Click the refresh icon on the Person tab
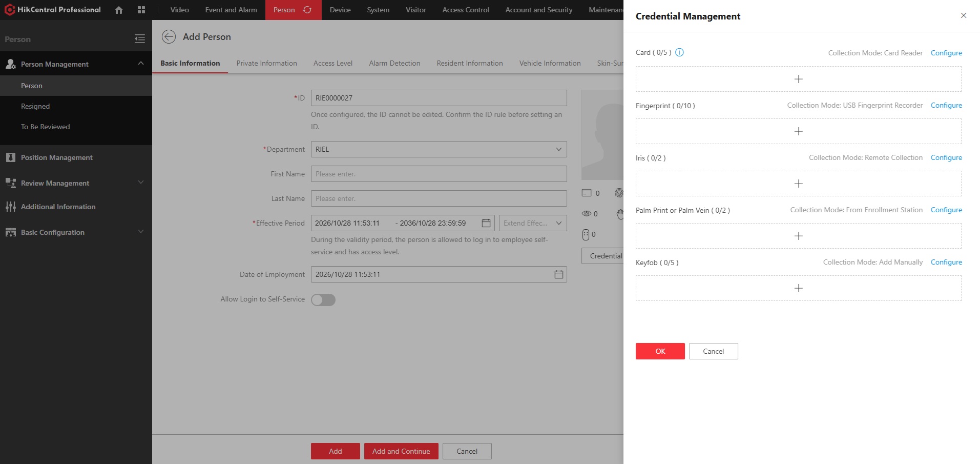The image size is (980, 464). pyautogui.click(x=307, y=10)
